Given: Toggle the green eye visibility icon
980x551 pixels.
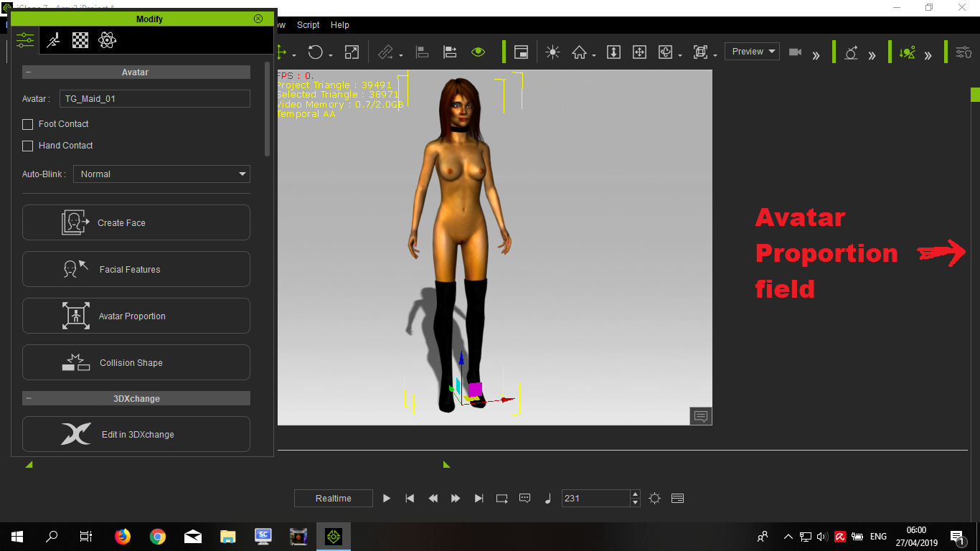Looking at the screenshot, I should 479,52.
